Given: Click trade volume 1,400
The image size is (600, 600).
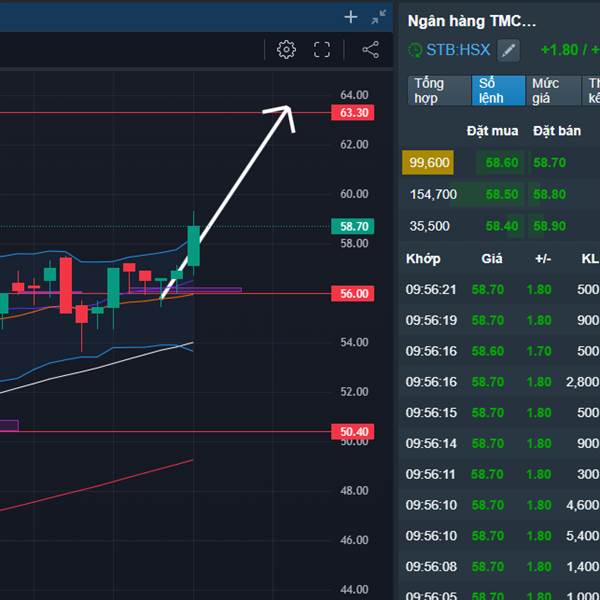Looking at the screenshot, I should click(x=582, y=567).
